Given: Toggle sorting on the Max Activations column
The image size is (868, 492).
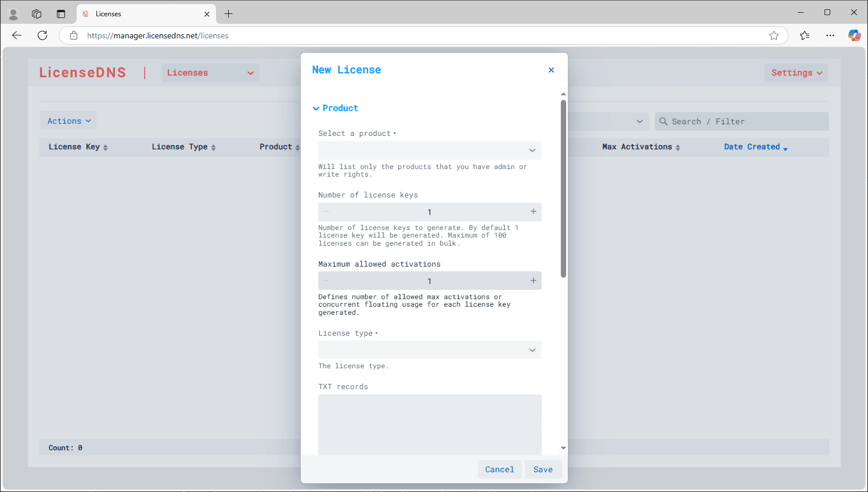Looking at the screenshot, I should tap(677, 147).
